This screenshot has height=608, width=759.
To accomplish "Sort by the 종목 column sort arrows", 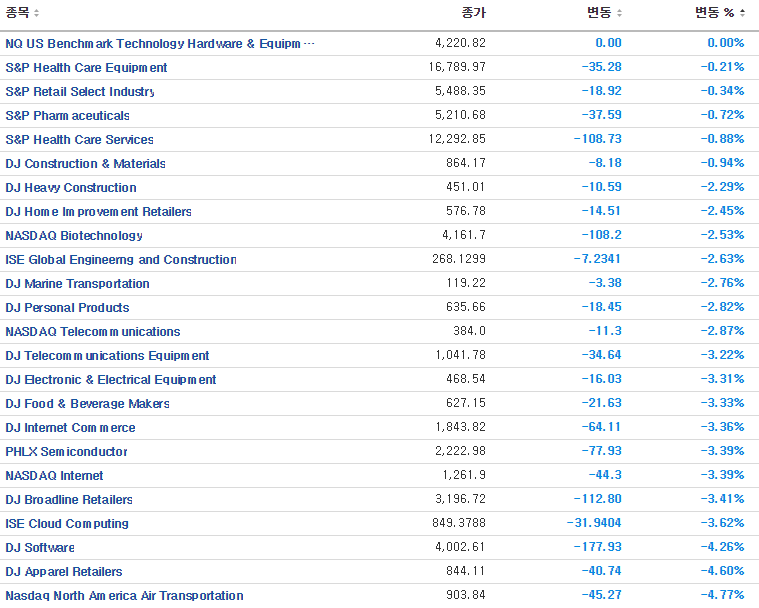I will (x=36, y=13).
